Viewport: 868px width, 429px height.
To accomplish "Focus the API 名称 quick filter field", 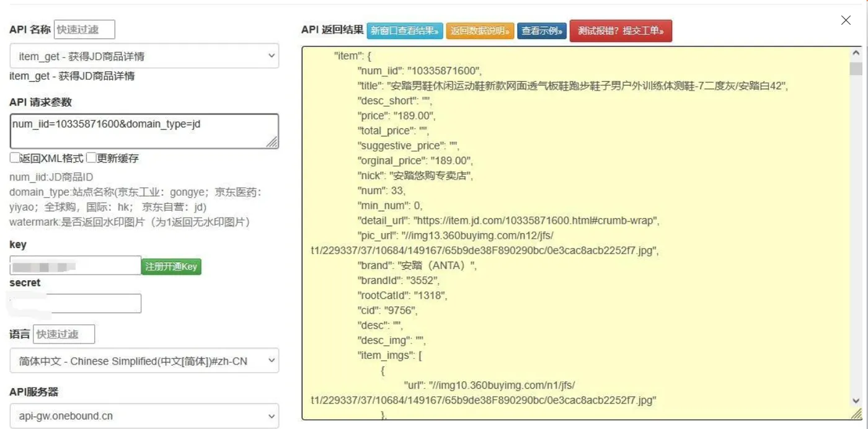I will pos(84,29).
